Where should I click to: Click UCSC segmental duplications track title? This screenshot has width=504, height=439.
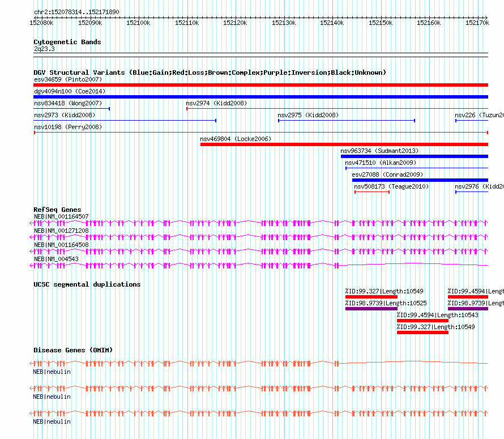click(x=87, y=284)
